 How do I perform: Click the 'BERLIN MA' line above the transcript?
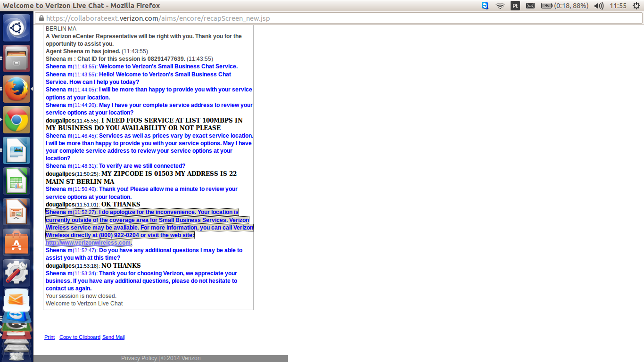pyautogui.click(x=61, y=29)
